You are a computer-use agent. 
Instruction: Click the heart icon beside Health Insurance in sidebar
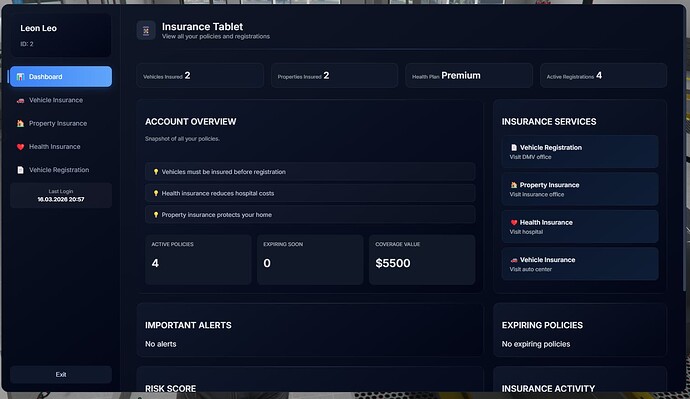[x=20, y=147]
